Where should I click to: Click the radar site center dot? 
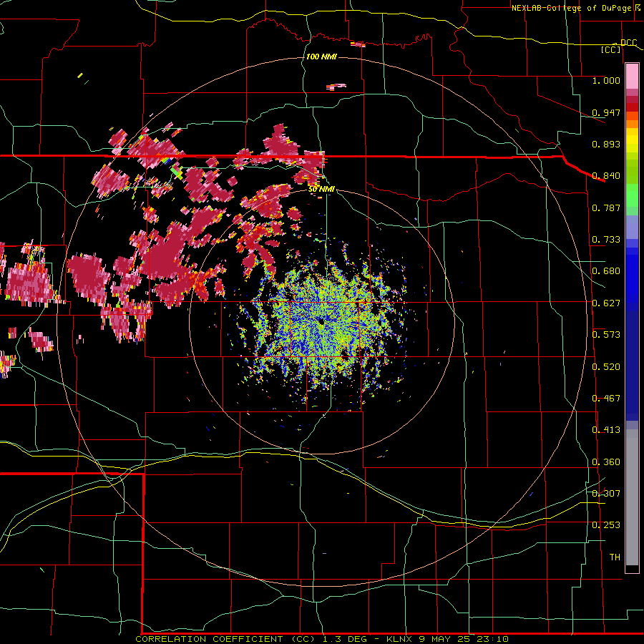coord(321,323)
